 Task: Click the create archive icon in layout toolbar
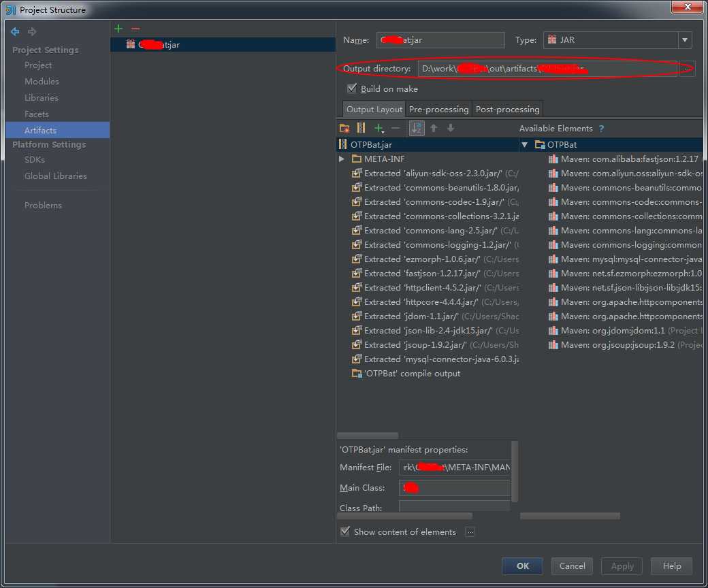(x=361, y=129)
